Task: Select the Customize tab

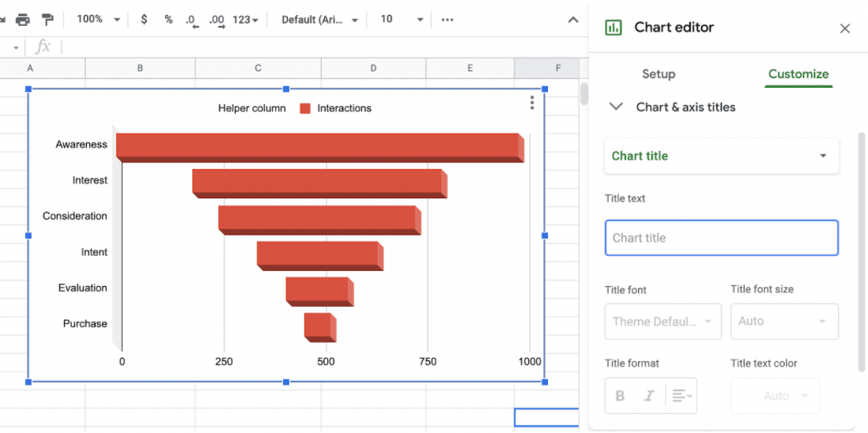Action: coord(798,74)
